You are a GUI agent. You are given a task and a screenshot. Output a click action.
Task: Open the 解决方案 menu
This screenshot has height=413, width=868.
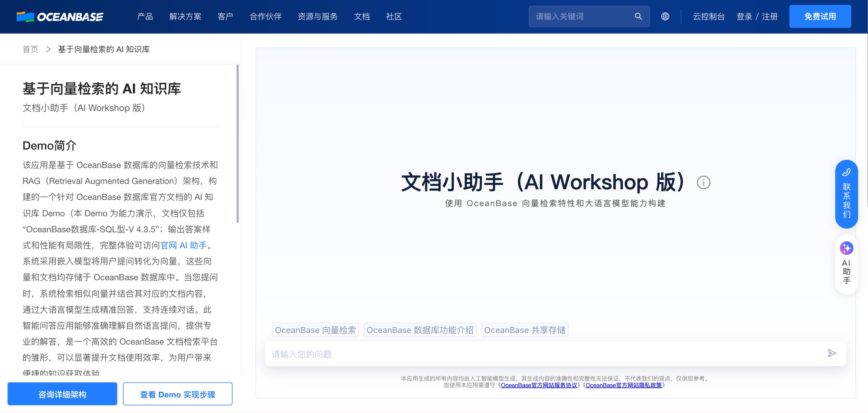click(185, 16)
